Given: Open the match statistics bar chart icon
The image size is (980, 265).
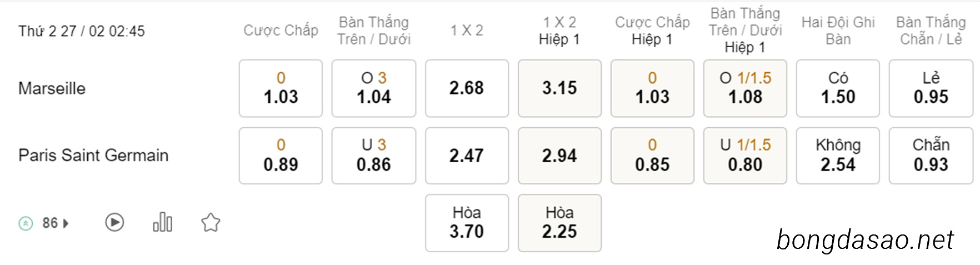Looking at the screenshot, I should coord(163,222).
